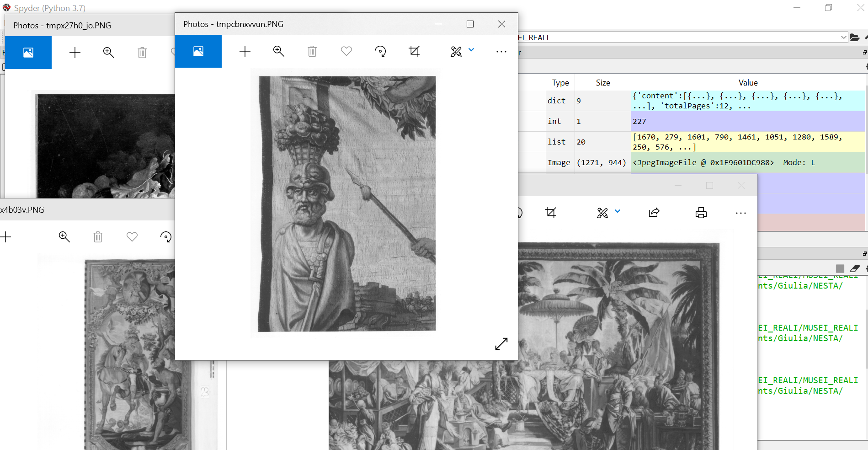Viewport: 868px width, 450px height.
Task: Stop current command in Spyder console
Action: click(840, 268)
